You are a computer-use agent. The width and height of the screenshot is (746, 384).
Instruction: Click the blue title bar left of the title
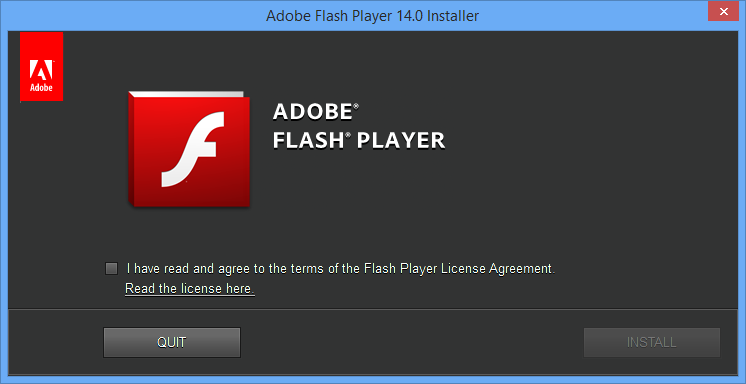pos(133,15)
